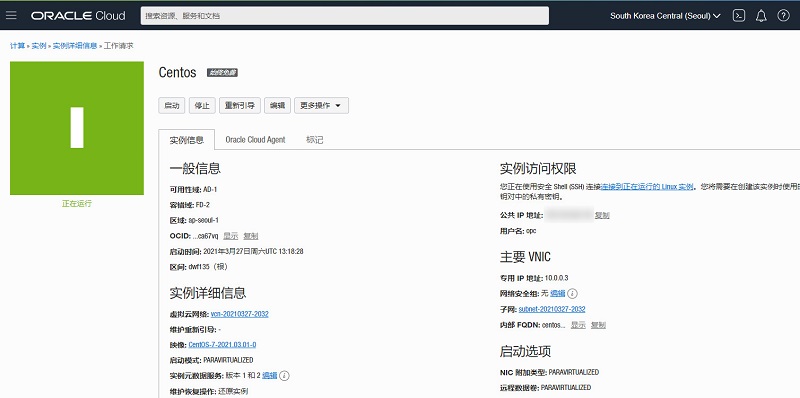Switch to the 标记 tab
This screenshot has height=398, width=800.
point(315,140)
